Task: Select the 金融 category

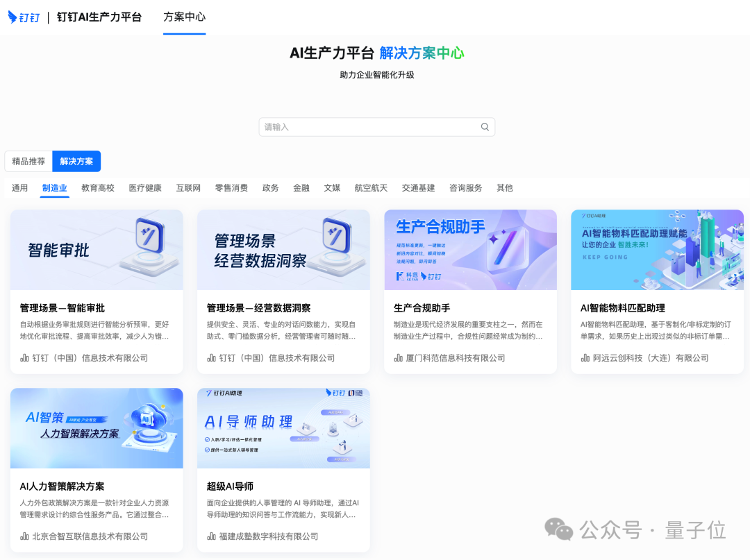Action: pyautogui.click(x=301, y=188)
